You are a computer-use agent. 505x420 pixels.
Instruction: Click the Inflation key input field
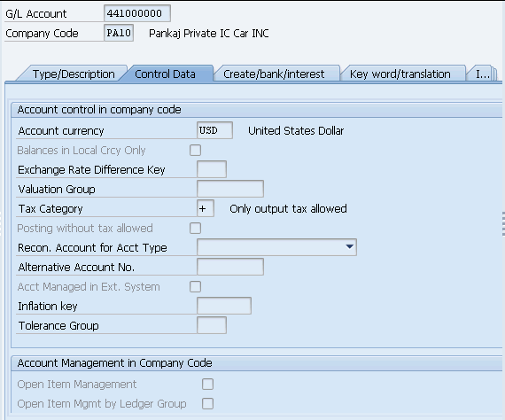click(x=224, y=306)
